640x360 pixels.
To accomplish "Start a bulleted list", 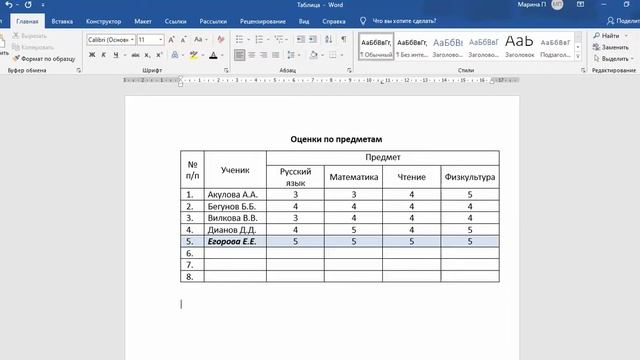I will 239,40.
